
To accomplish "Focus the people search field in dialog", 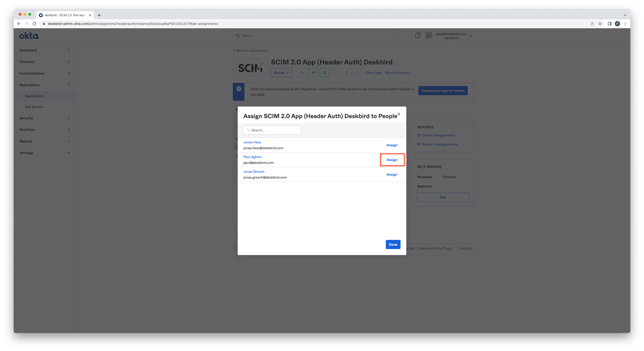I will click(x=272, y=130).
